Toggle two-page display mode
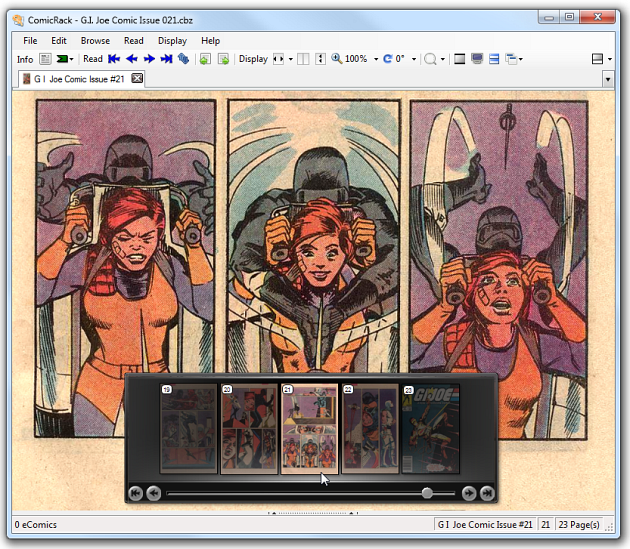Viewport: 630px width, 549px height. [x=301, y=59]
